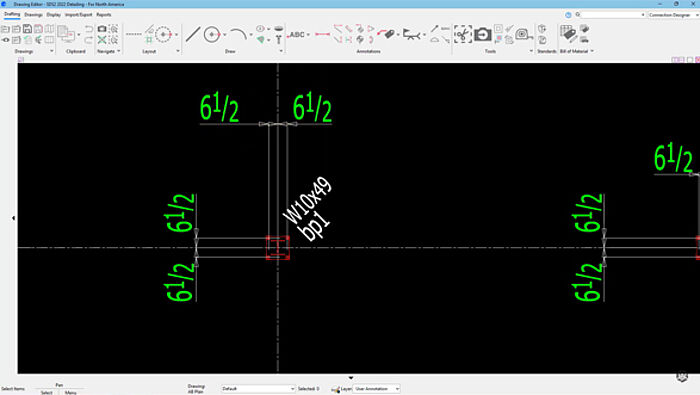
Task: Click the red dimension line tool
Action: pyautogui.click(x=322, y=34)
